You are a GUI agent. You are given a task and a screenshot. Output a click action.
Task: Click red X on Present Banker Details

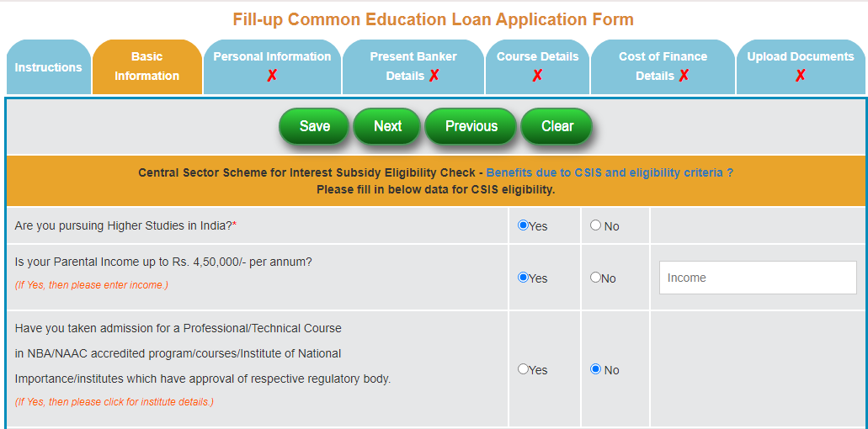[434, 76]
